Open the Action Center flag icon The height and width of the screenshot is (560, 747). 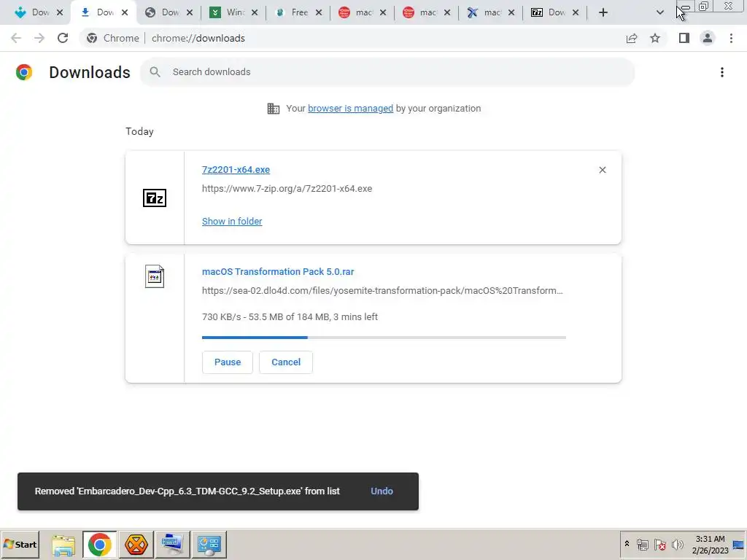coord(659,545)
